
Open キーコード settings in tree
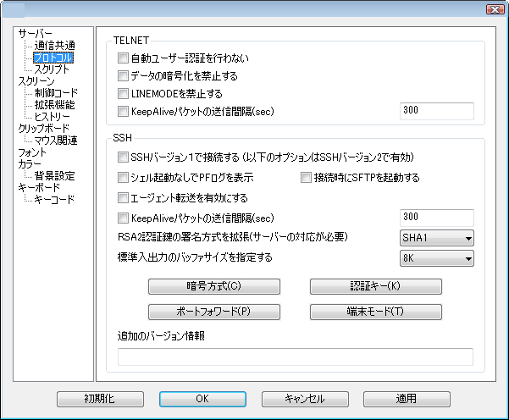(54, 199)
